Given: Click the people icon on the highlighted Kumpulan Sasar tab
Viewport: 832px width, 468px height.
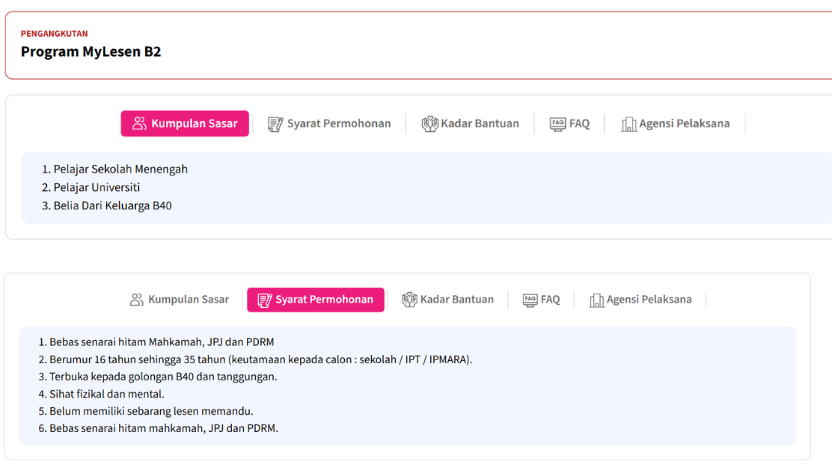Looking at the screenshot, I should (139, 124).
